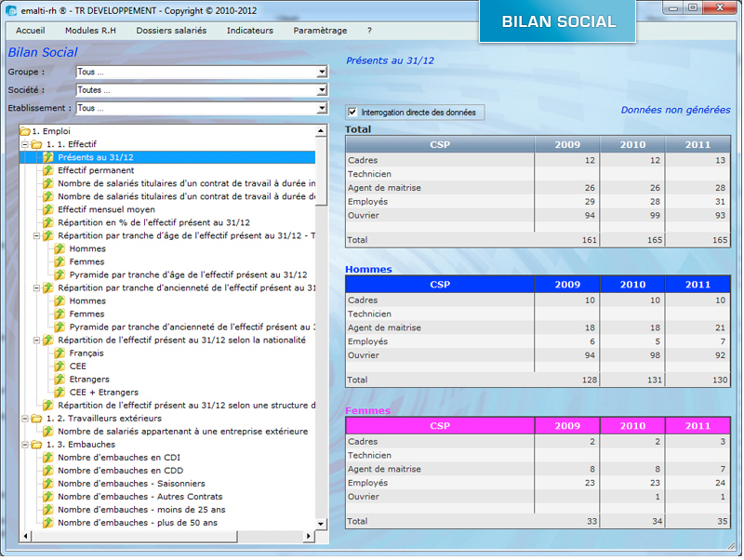Open the Société dropdown

click(x=322, y=89)
